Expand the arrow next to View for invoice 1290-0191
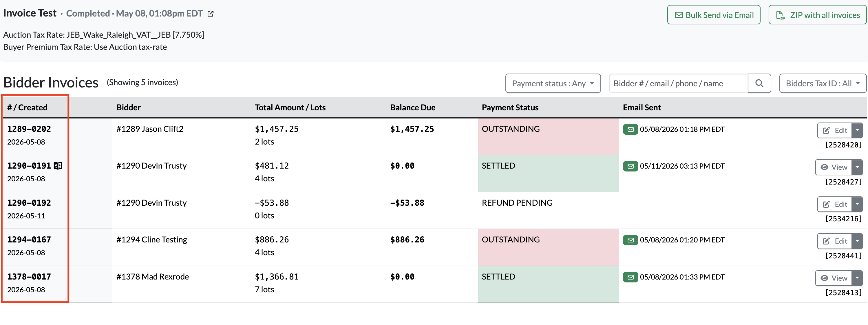The width and height of the screenshot is (868, 325). [x=857, y=167]
